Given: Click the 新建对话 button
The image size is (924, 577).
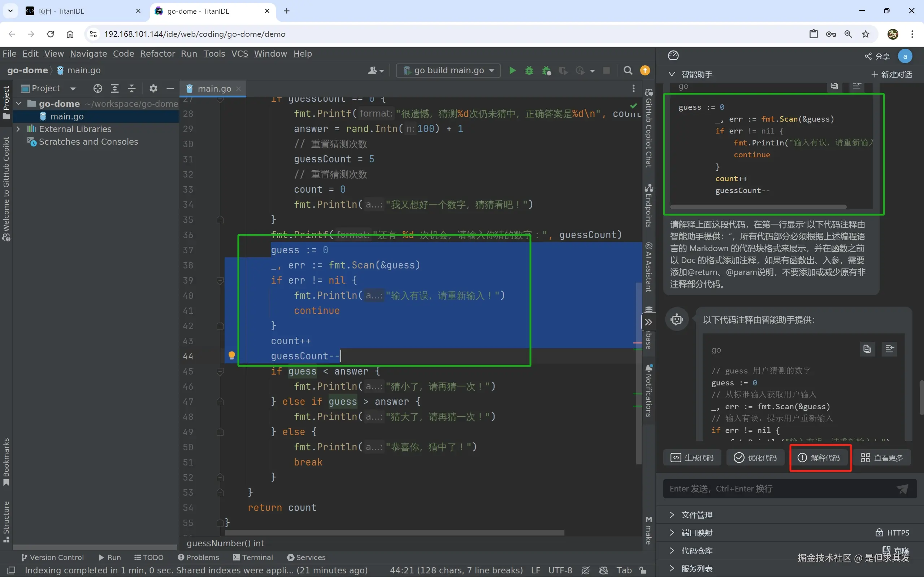Looking at the screenshot, I should [x=892, y=74].
